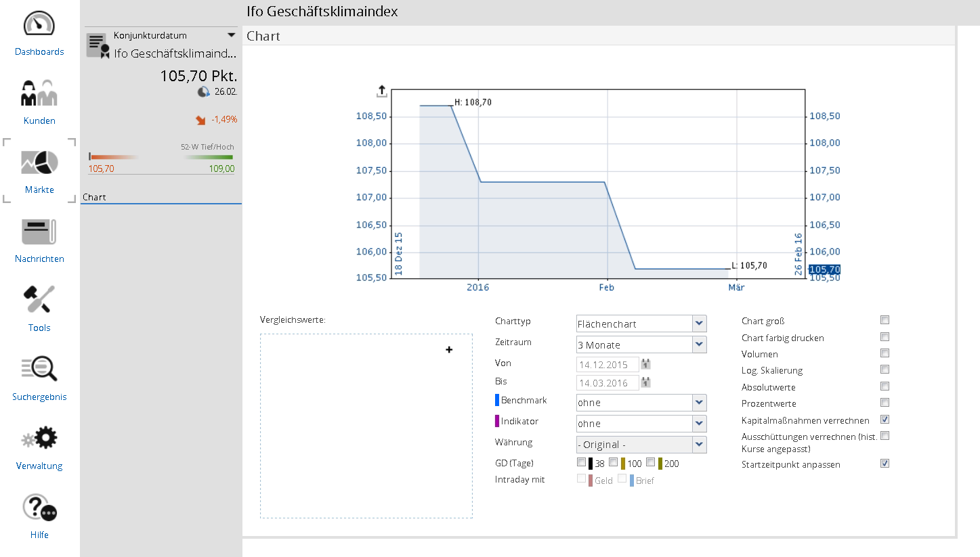Enable the 200-day GD checkbox
This screenshot has height=557, width=980.
pyautogui.click(x=650, y=463)
